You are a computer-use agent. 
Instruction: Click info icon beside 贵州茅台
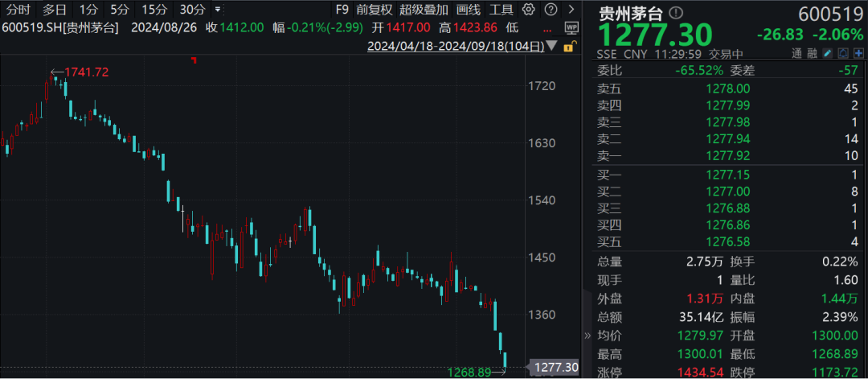[x=676, y=13]
